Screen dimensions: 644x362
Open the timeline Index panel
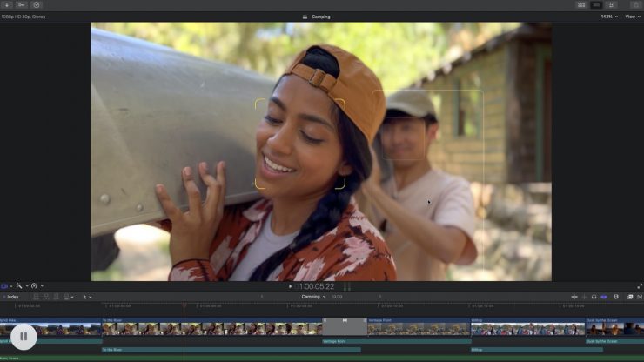(x=10, y=297)
